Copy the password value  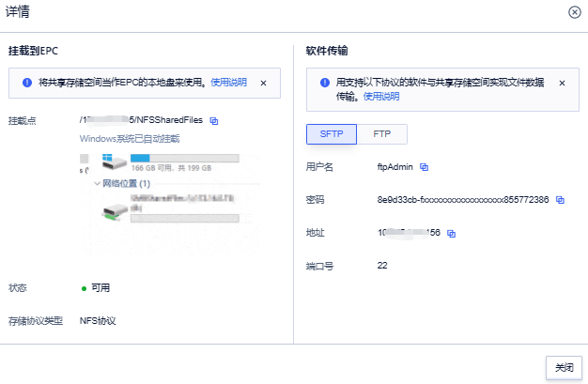tap(560, 200)
